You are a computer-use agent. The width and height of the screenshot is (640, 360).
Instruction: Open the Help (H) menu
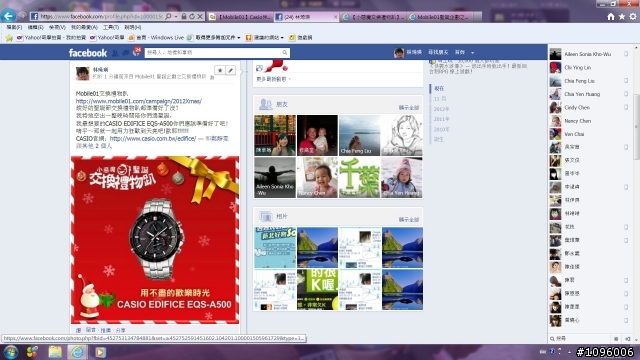click(133, 27)
